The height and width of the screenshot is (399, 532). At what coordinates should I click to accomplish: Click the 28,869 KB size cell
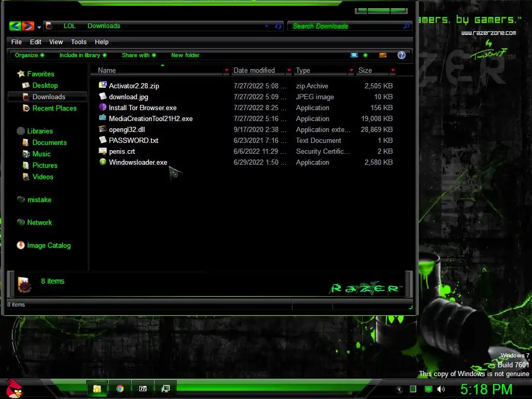(377, 129)
